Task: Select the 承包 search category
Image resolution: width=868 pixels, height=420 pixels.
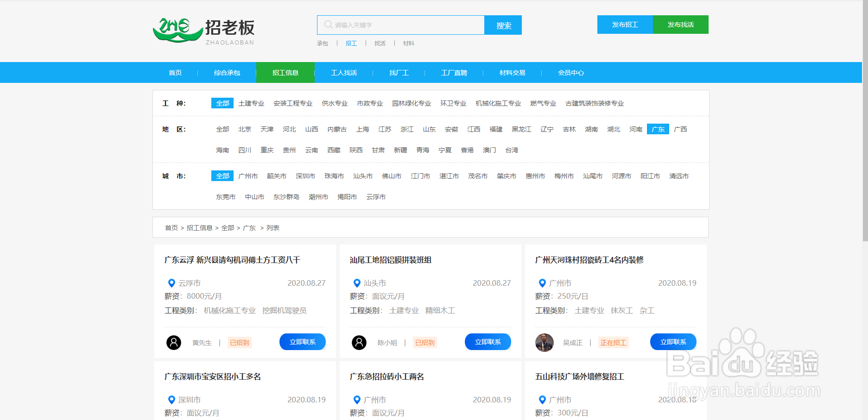Action: pos(322,43)
